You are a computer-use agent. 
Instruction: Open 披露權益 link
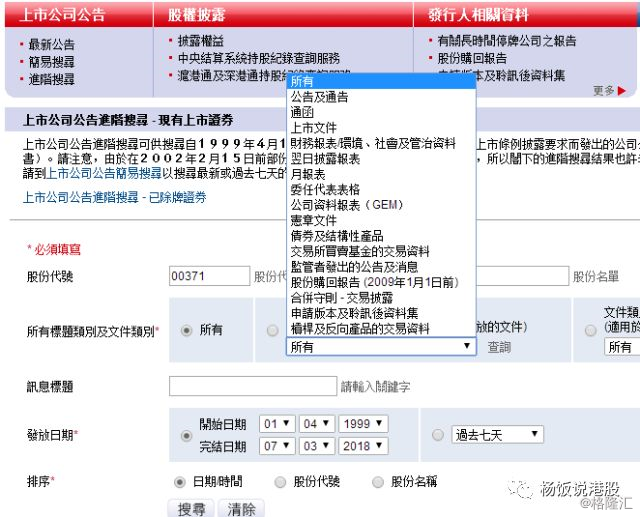200,41
